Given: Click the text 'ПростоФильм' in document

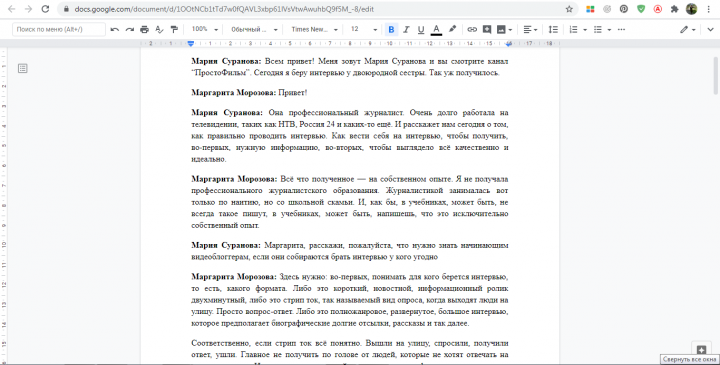Looking at the screenshot, I should (x=220, y=73).
